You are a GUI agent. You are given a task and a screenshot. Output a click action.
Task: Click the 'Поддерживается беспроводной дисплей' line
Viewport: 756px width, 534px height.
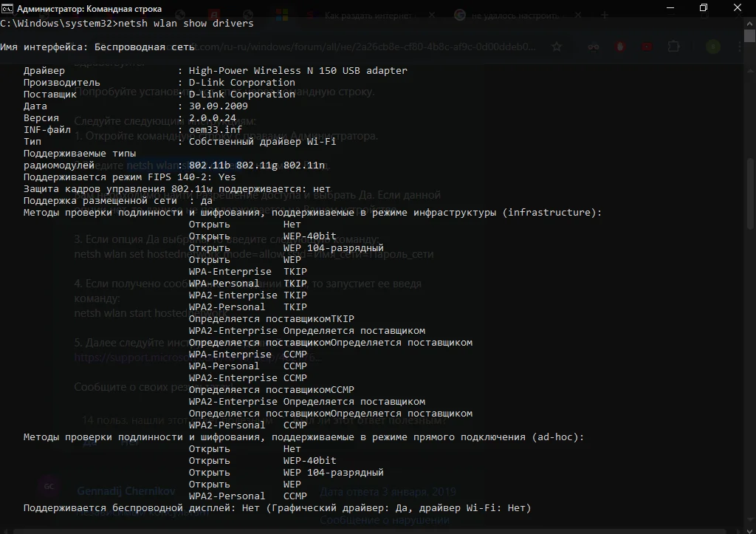pos(277,508)
